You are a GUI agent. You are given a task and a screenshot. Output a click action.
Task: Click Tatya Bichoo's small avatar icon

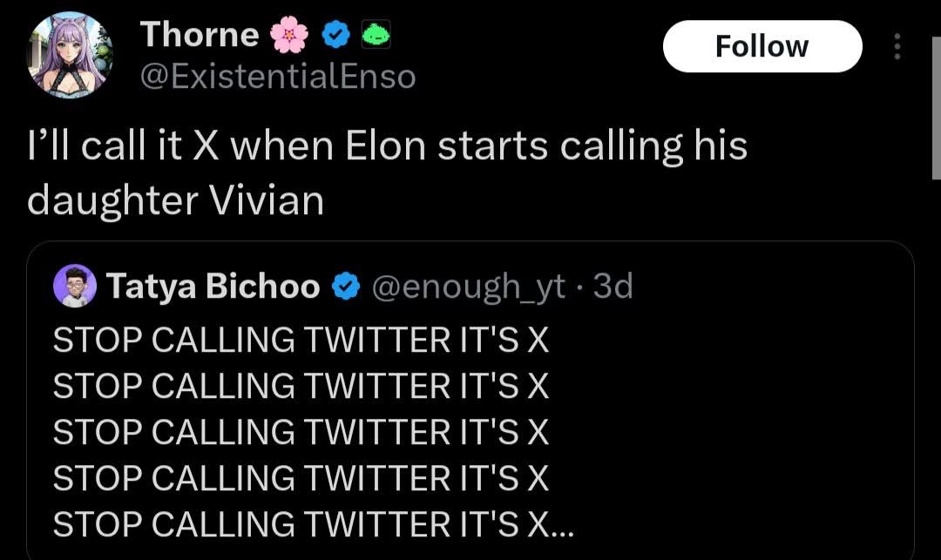click(75, 286)
